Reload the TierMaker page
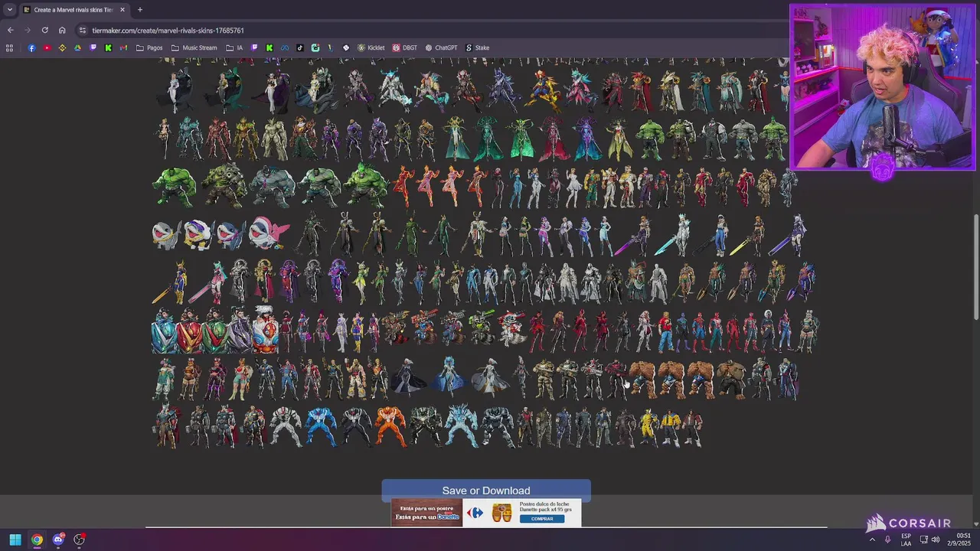 click(x=44, y=30)
